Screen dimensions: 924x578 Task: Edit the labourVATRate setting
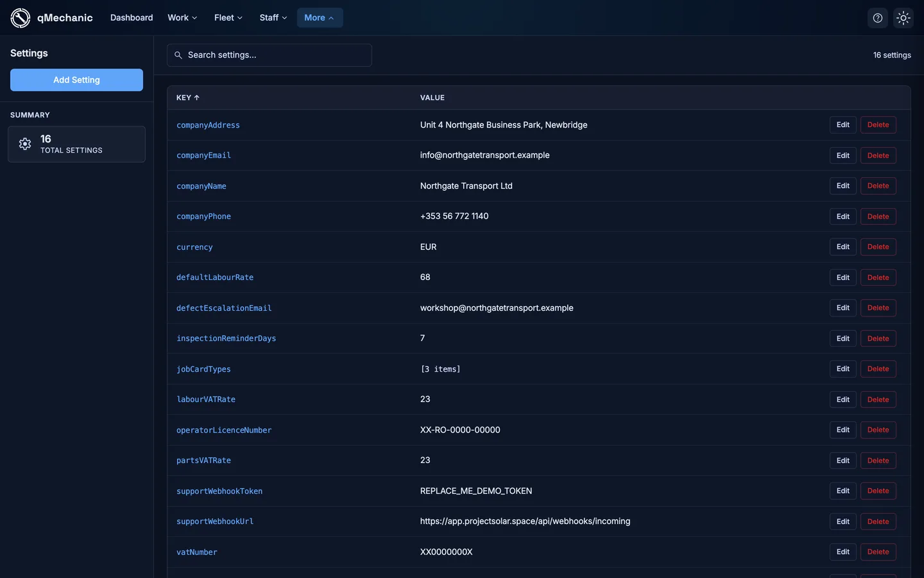pos(843,399)
